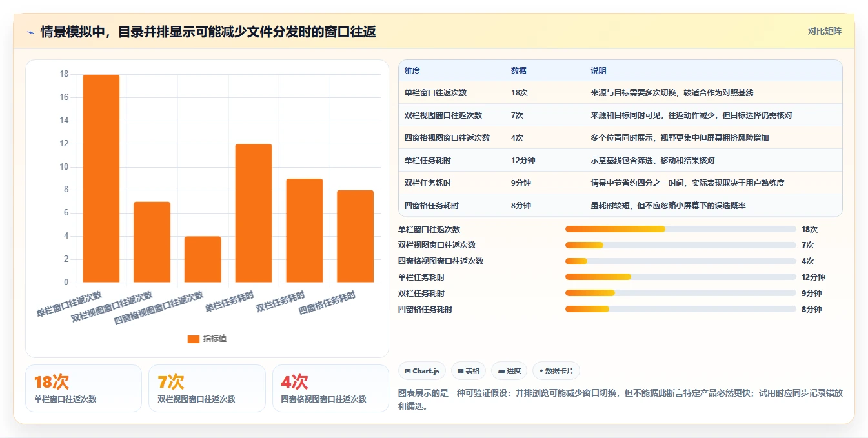Click the y-axis tick label 10

[x=64, y=167]
